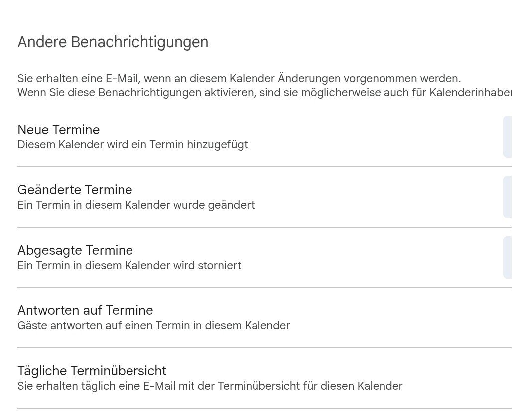Click the Neue Termine label
Image resolution: width=512 pixels, height=420 pixels.
click(59, 130)
